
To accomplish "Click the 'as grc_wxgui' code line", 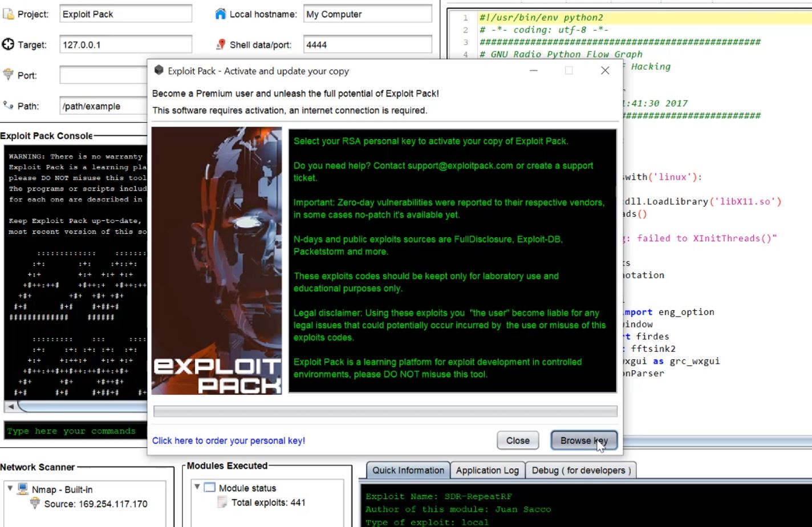I will [671, 361].
